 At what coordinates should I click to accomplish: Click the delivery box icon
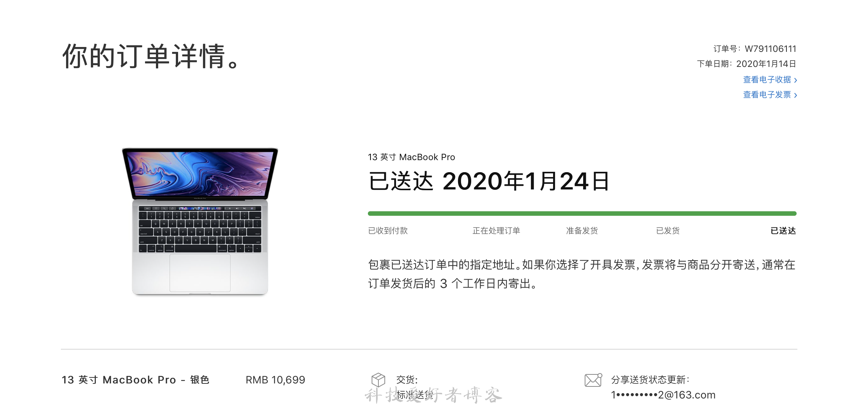point(378,380)
